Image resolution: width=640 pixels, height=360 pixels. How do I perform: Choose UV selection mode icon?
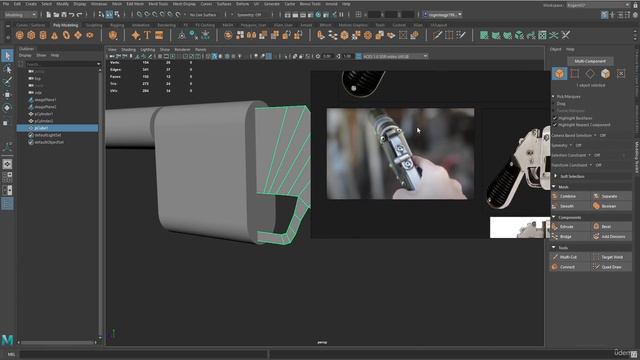click(x=621, y=73)
